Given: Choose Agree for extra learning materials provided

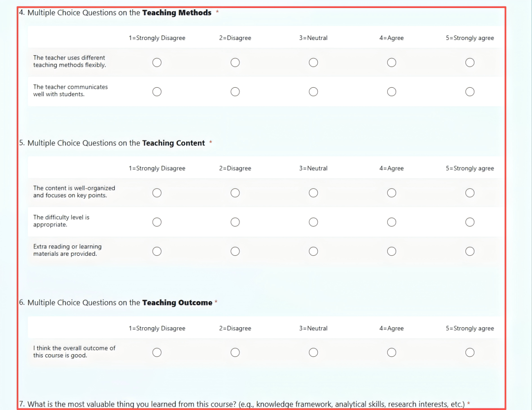Looking at the screenshot, I should coord(392,251).
